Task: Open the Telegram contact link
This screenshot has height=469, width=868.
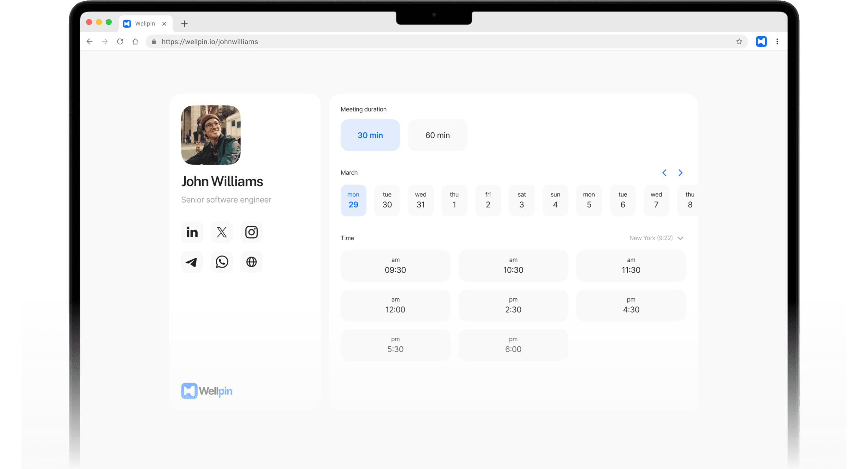Action: (x=192, y=262)
